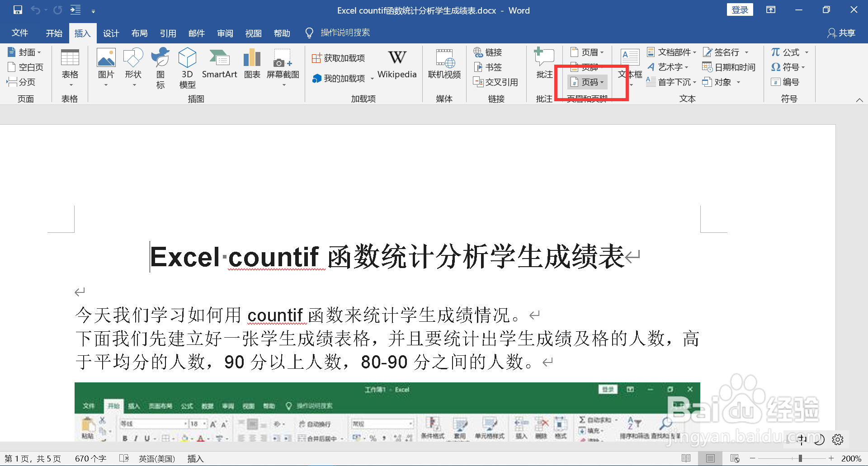Screen dimensions: 868x466
Task: Click the language indicator 英语(美国)
Action: point(157,458)
